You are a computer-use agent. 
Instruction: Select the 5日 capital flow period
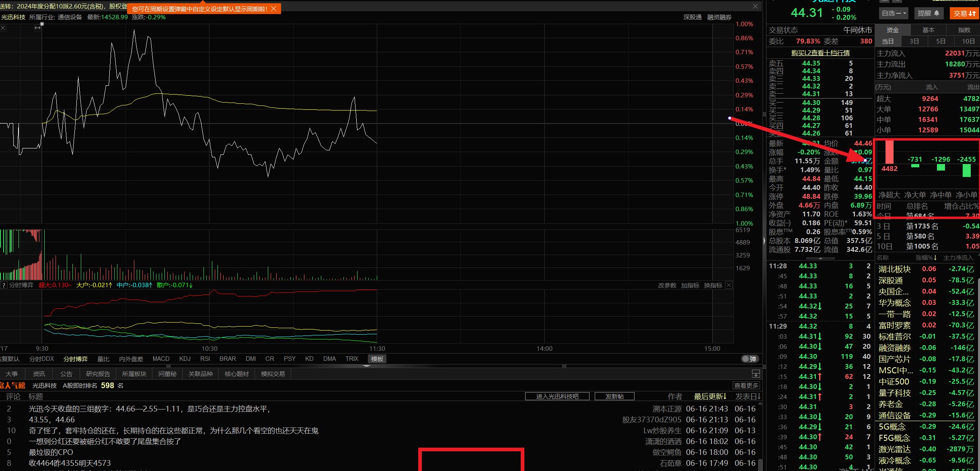(941, 41)
